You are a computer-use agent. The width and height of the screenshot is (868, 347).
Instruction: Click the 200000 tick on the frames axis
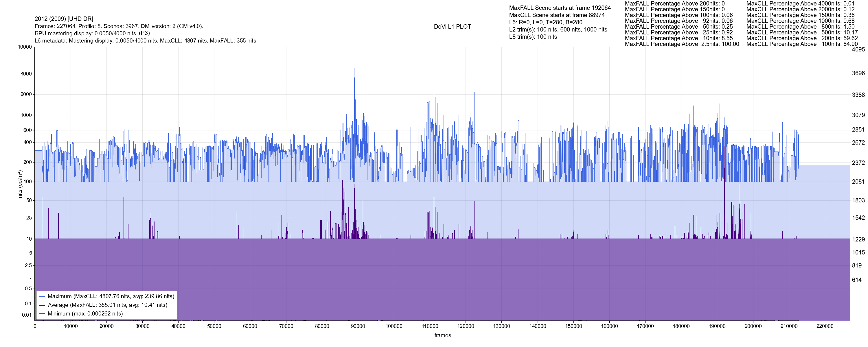pos(753,326)
